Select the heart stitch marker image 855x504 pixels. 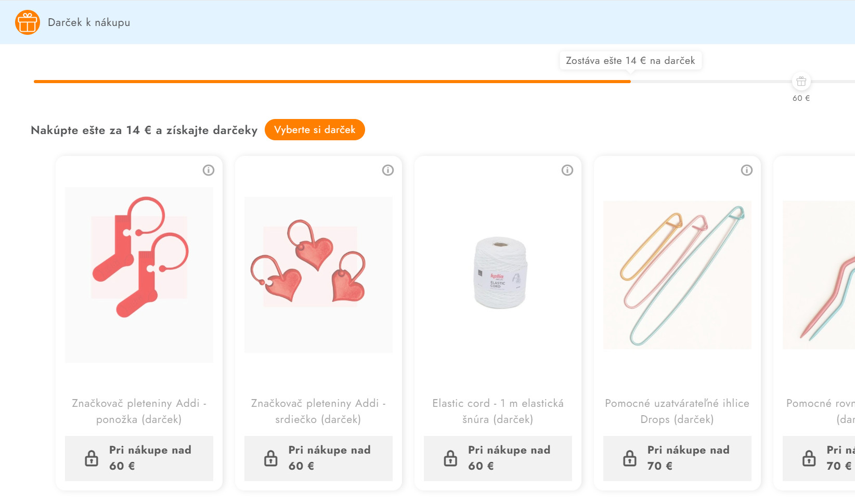point(318,275)
